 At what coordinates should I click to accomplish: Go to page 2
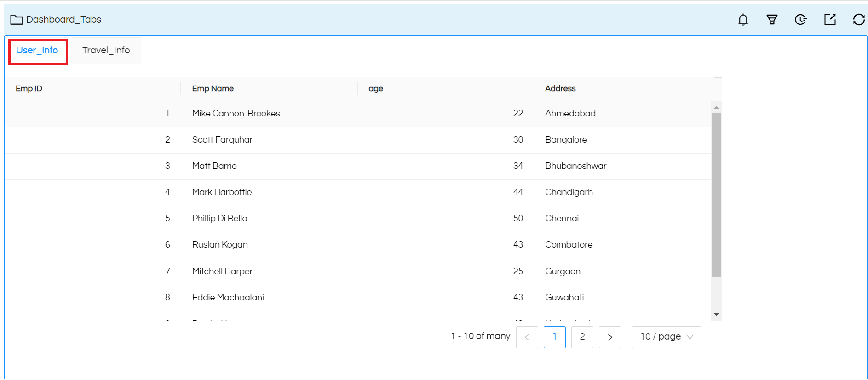tap(582, 337)
